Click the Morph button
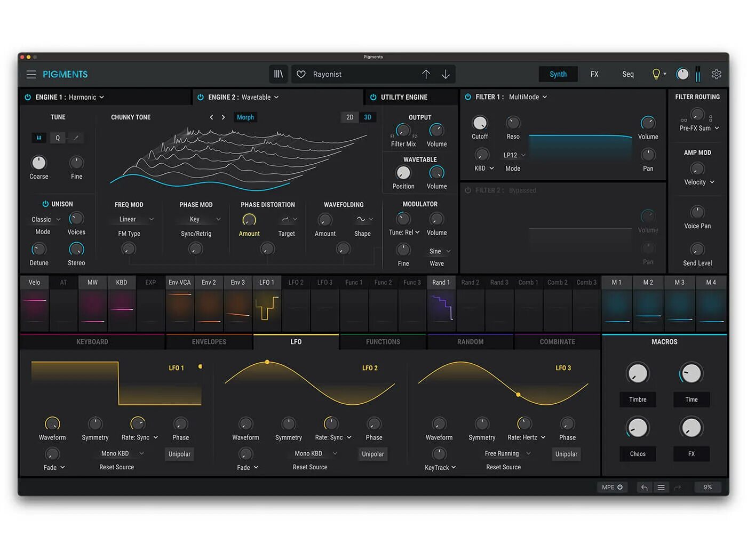 (245, 117)
